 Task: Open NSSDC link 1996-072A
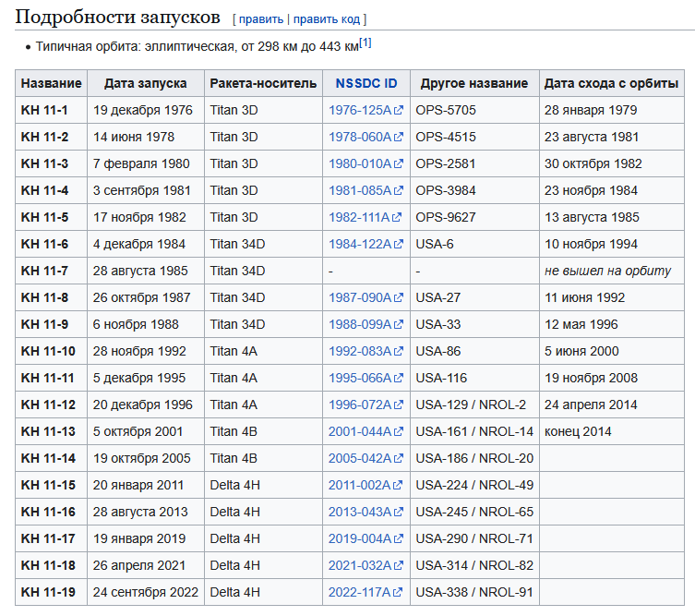pyautogui.click(x=365, y=405)
